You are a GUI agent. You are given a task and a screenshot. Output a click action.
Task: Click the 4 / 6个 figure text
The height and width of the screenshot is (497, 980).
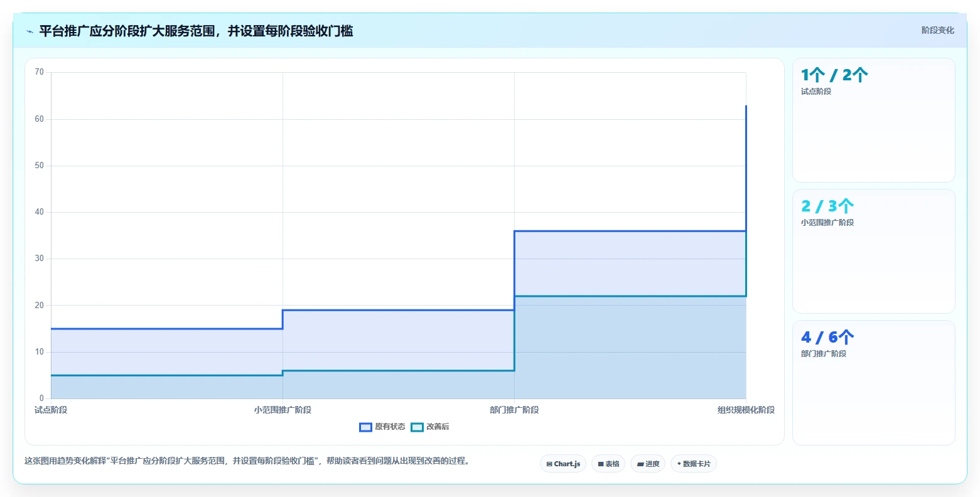(827, 338)
